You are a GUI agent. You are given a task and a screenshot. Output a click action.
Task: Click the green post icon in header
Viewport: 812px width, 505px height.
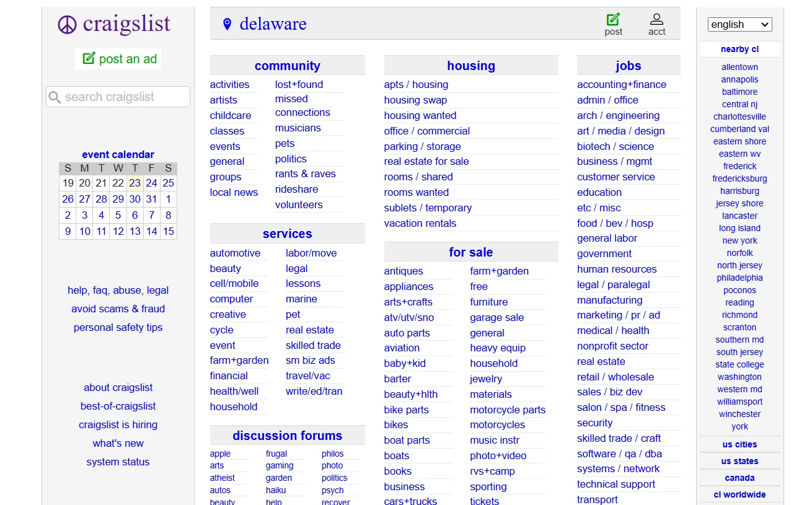[x=613, y=19]
